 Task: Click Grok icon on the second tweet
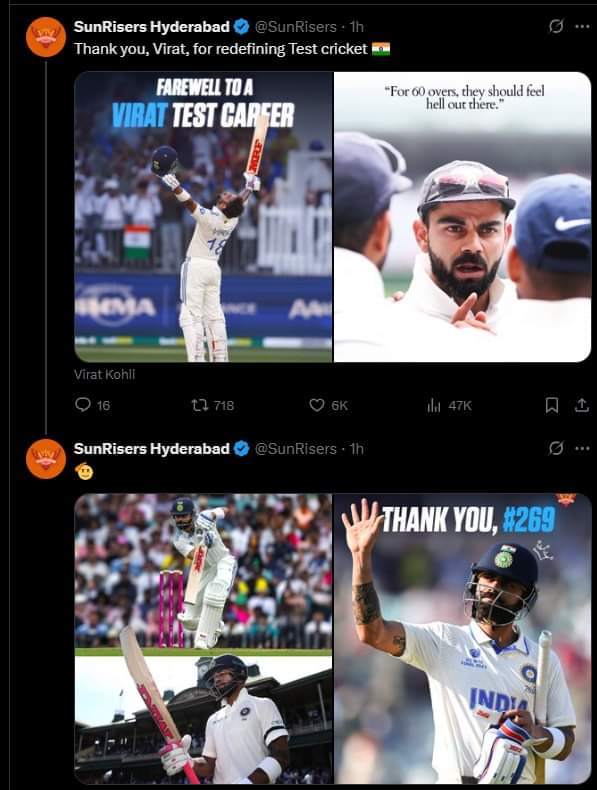[556, 448]
